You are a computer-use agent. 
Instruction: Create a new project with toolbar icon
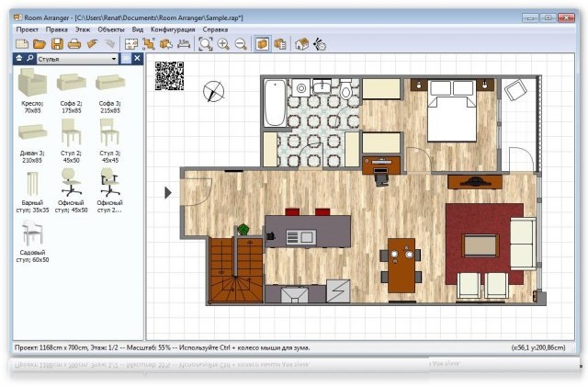[x=22, y=44]
